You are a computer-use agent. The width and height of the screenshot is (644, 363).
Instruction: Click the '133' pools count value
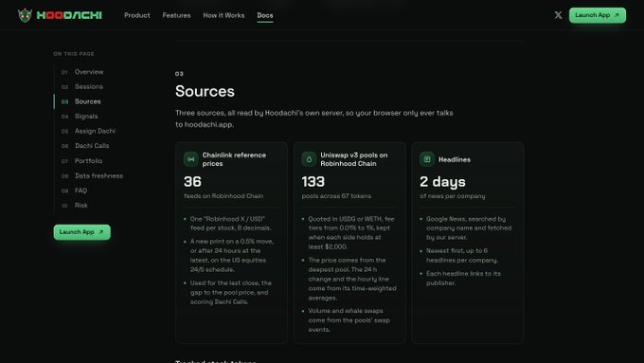pos(313,181)
